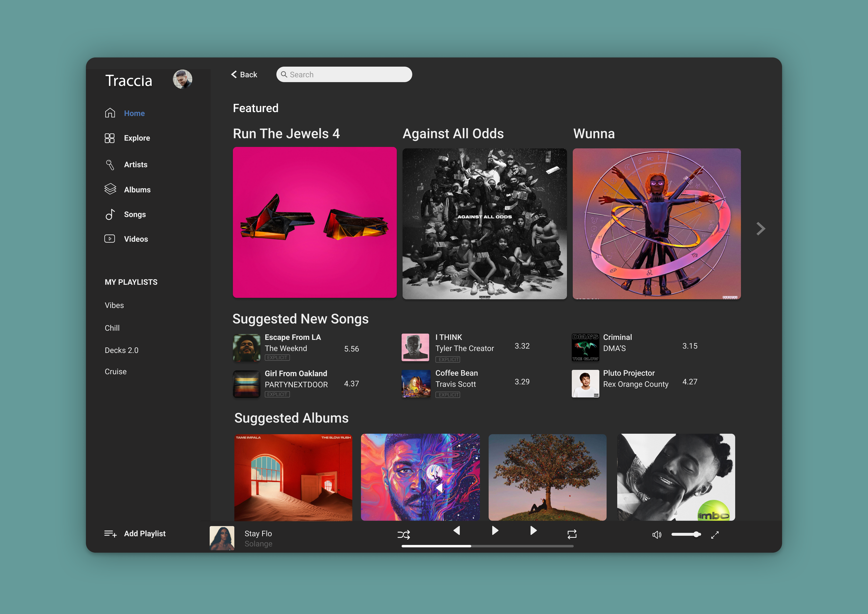The height and width of the screenshot is (614, 868).
Task: Mute audio with speaker icon
Action: pos(657,535)
